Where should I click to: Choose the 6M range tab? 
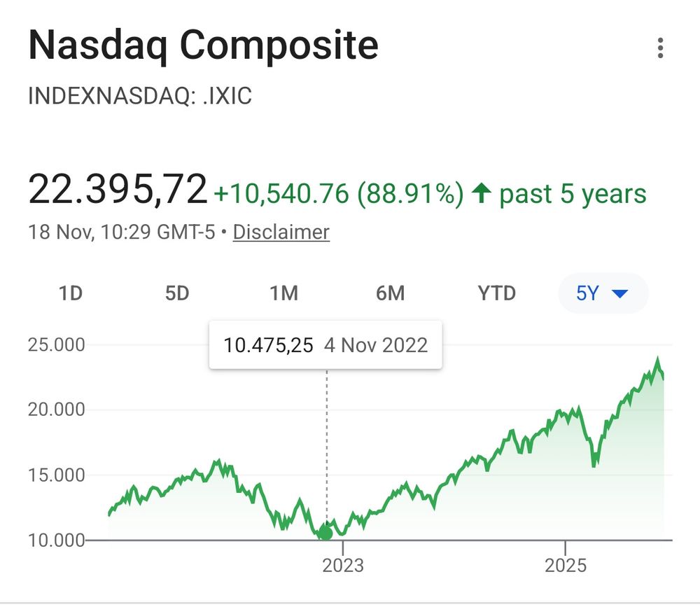pos(390,293)
